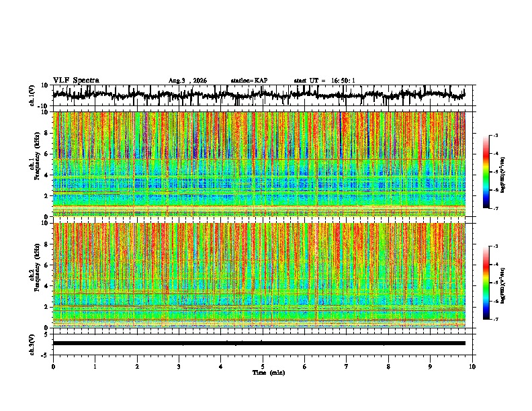Select the station=KAP label
The height and width of the screenshot is (411, 532).
click(x=249, y=81)
